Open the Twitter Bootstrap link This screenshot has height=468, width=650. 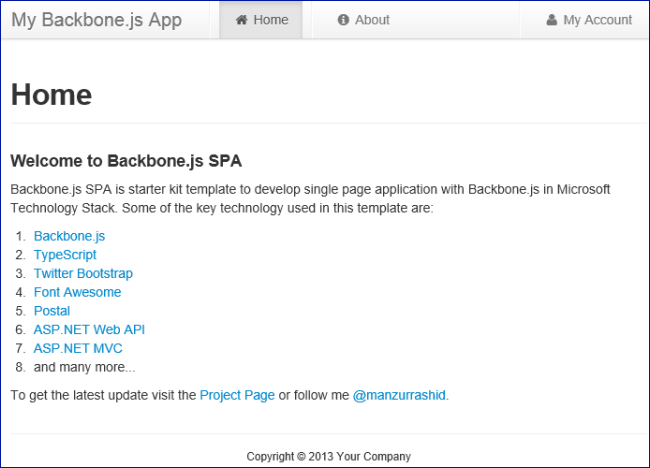click(x=83, y=273)
